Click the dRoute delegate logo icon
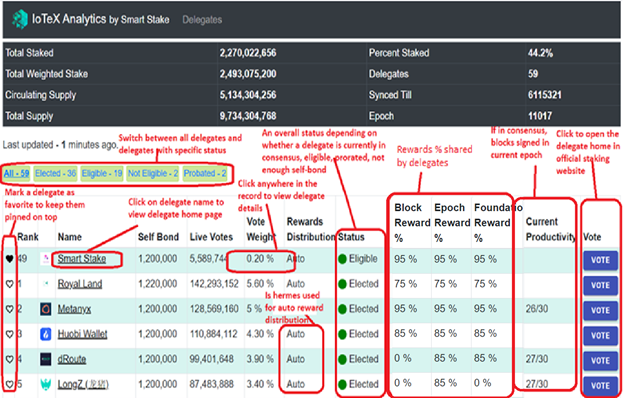624x398 pixels. pyautogui.click(x=46, y=359)
